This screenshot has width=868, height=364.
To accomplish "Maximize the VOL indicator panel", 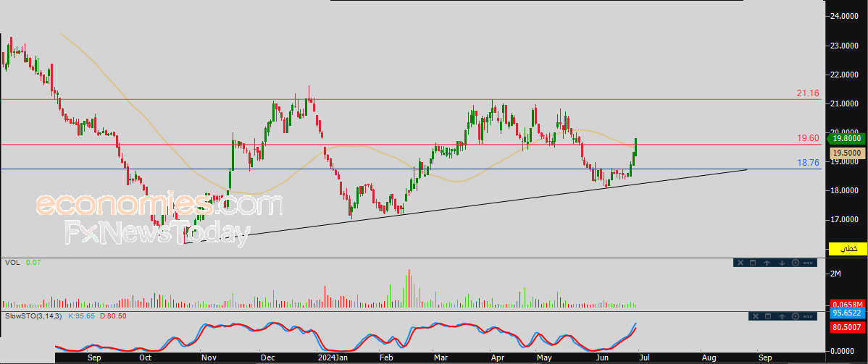I will click(753, 263).
